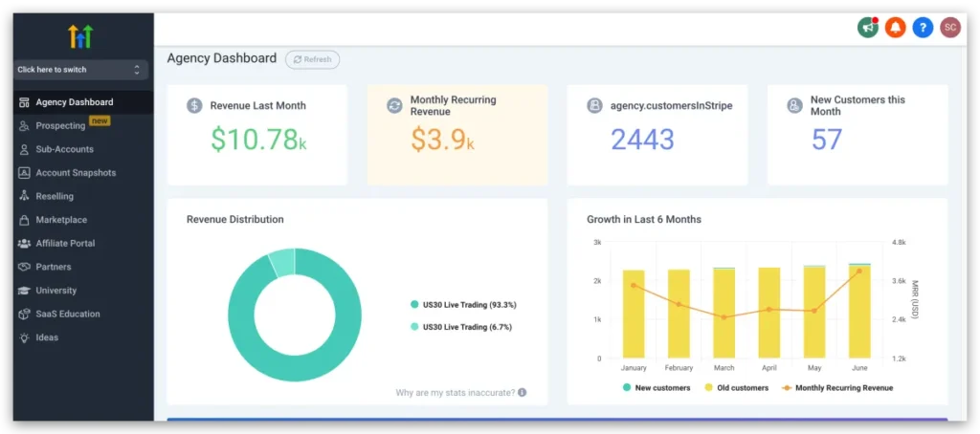Open the blue help question mark icon

[x=923, y=28]
